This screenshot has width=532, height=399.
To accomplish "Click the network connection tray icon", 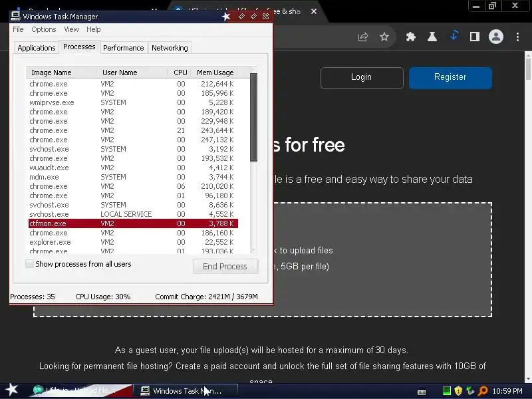I will click(x=470, y=391).
